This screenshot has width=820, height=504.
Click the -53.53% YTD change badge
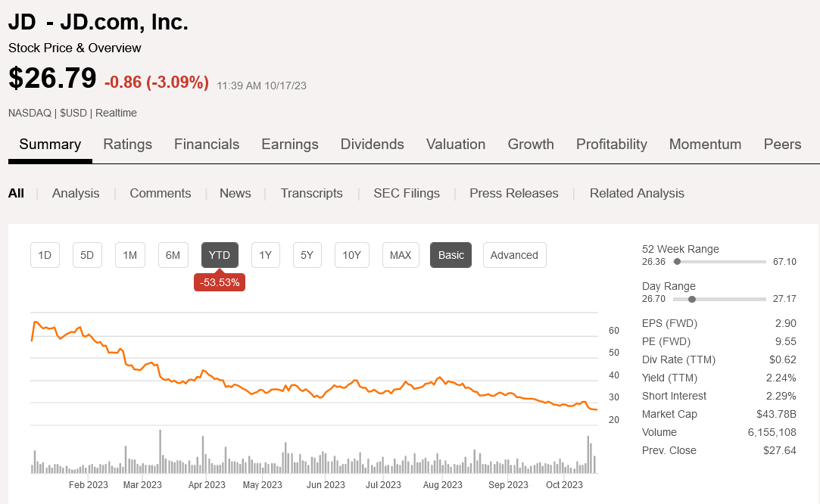(x=220, y=282)
